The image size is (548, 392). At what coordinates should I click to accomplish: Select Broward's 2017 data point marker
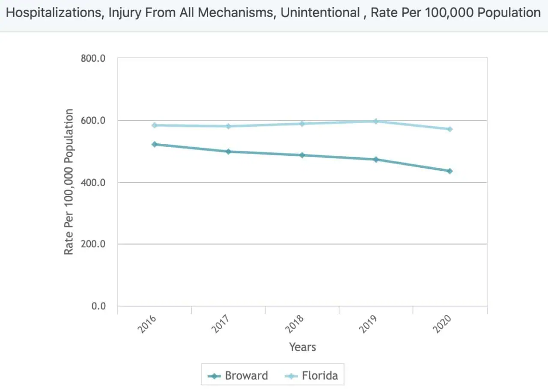[228, 151]
